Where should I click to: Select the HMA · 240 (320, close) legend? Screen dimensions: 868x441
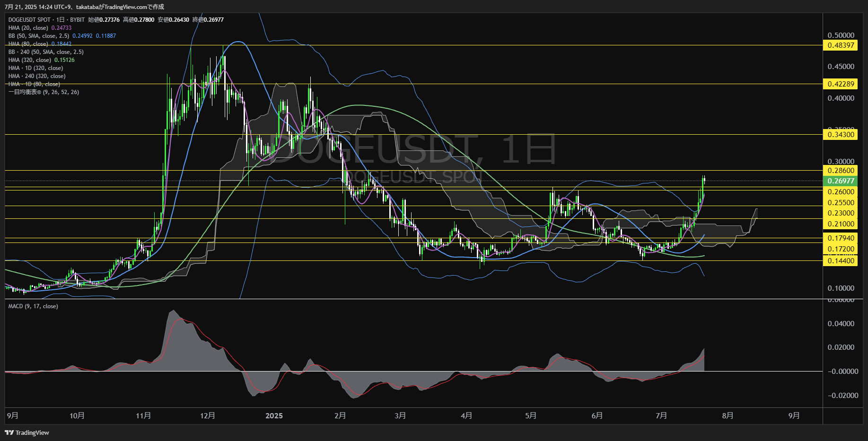click(x=37, y=76)
